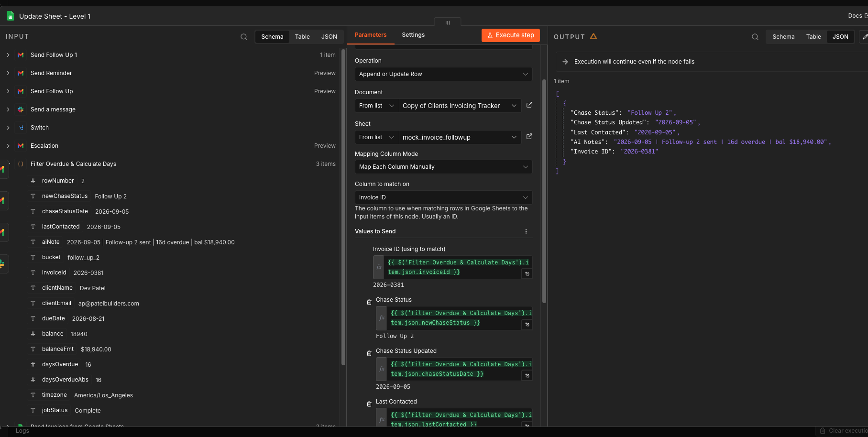Click the arrow icon in execution notice
The width and height of the screenshot is (868, 437).
click(x=565, y=62)
